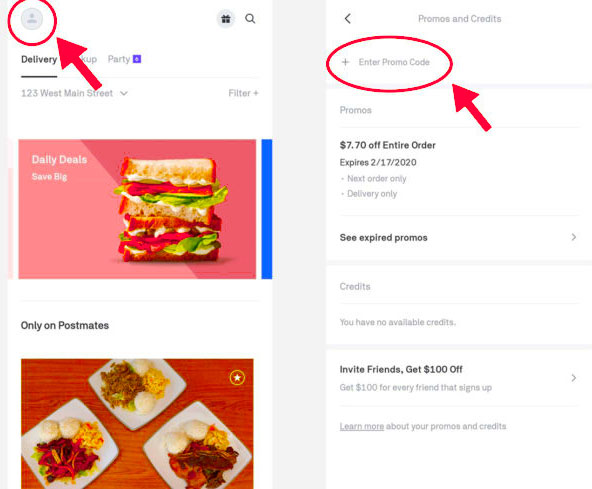Click the new badge next to Party
This screenshot has height=489, width=592.
click(x=137, y=59)
